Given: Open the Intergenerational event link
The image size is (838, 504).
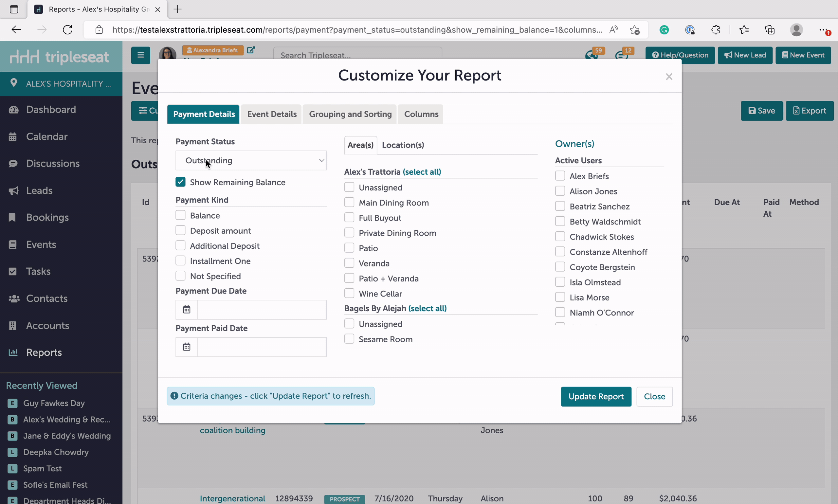Looking at the screenshot, I should point(232,498).
